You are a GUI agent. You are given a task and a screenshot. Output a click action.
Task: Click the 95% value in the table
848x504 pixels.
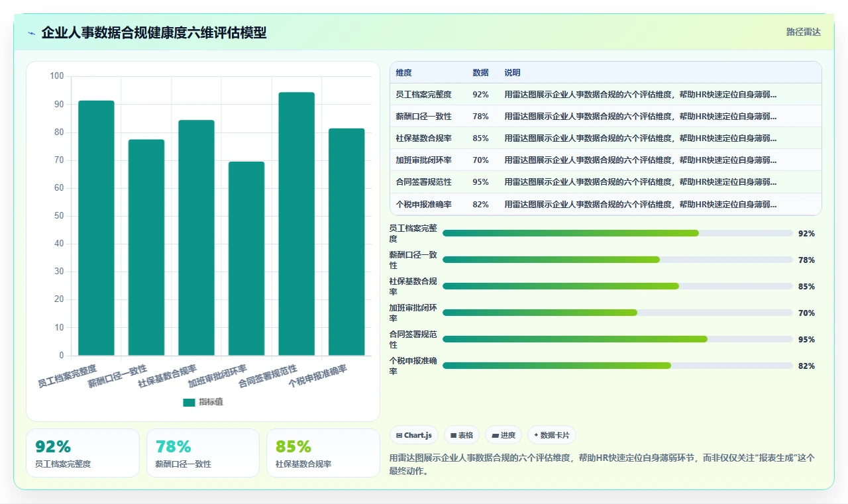[x=481, y=181]
